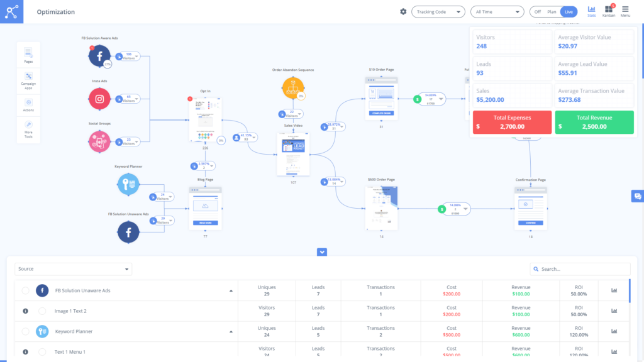644x362 pixels.
Task: Open the hamburger Menu
Action: pyautogui.click(x=625, y=11)
